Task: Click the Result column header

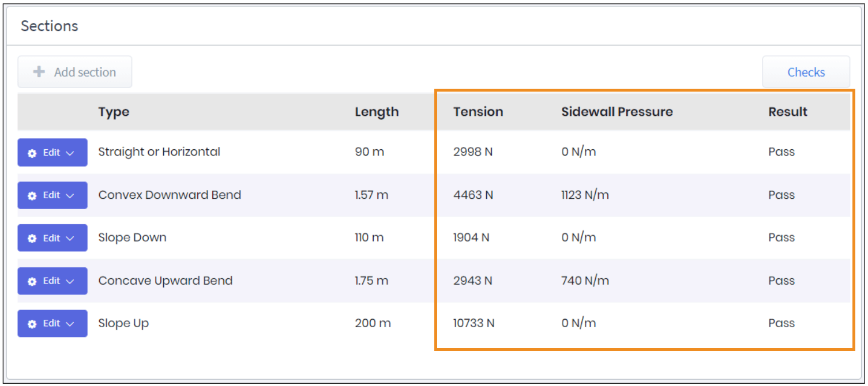Action: point(788,112)
